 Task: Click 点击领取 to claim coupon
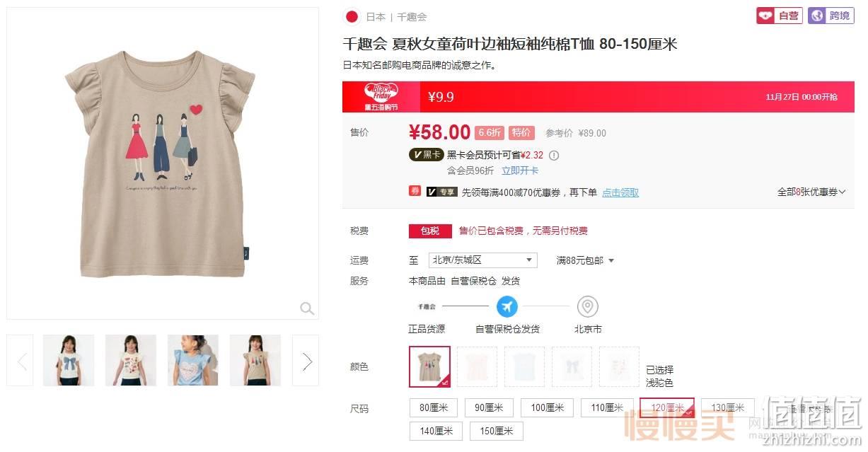pos(620,192)
